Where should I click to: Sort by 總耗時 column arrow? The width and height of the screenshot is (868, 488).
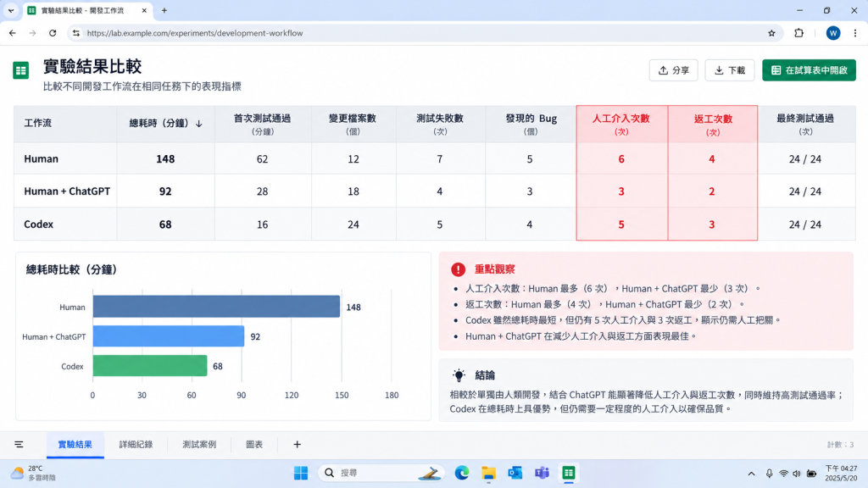(198, 124)
